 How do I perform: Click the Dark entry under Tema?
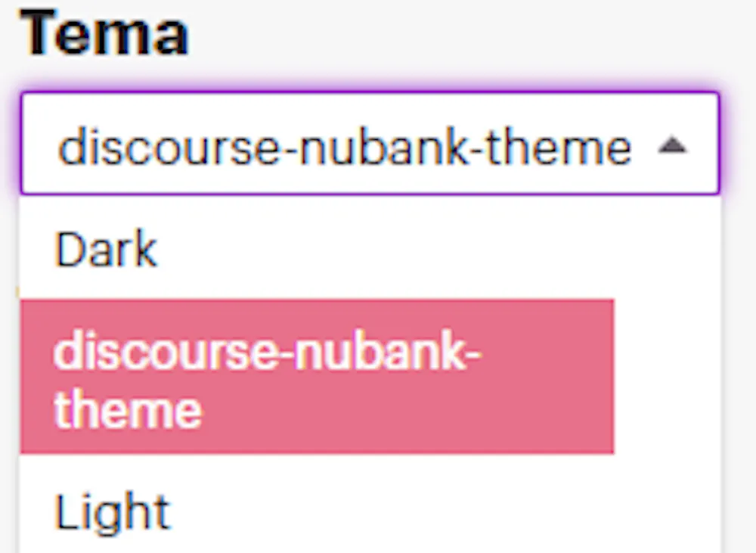point(106,250)
